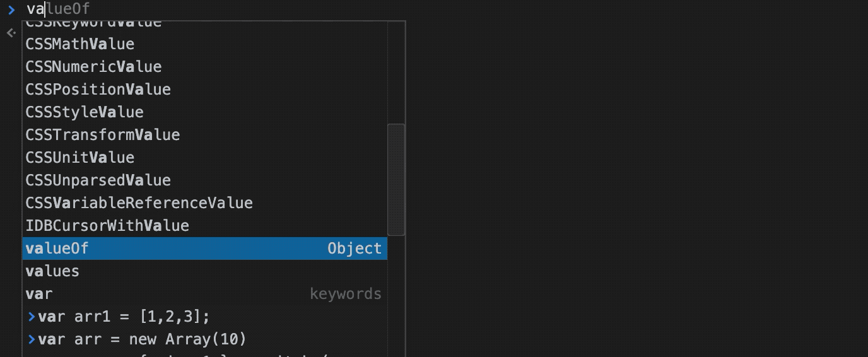Click history arrow beside var arr1 entry
This screenshot has width=868, height=357.
click(32, 317)
